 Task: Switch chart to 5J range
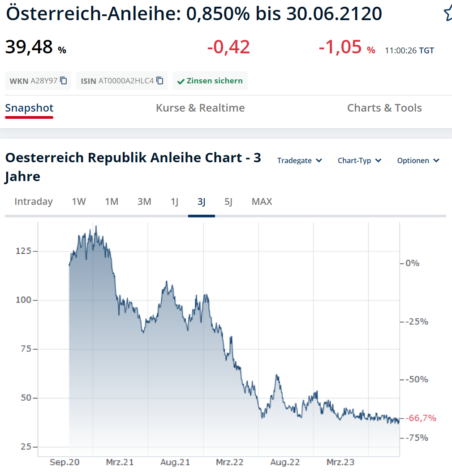(228, 202)
